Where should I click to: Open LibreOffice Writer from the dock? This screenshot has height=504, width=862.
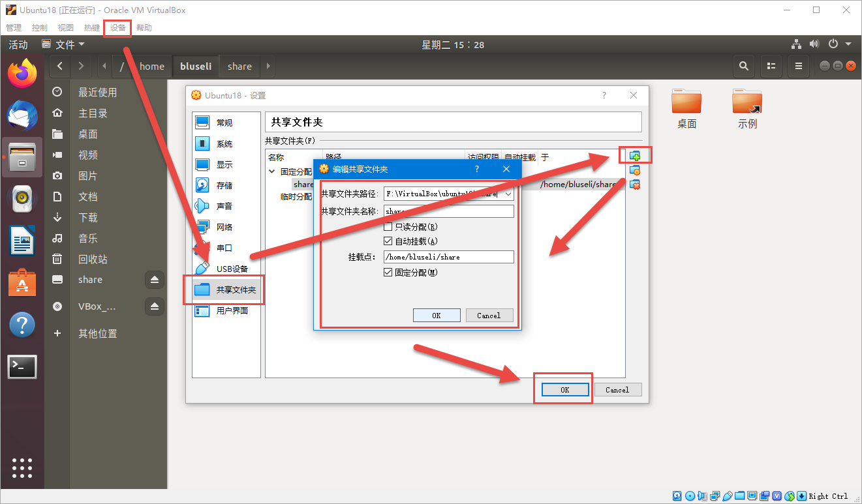click(22, 241)
